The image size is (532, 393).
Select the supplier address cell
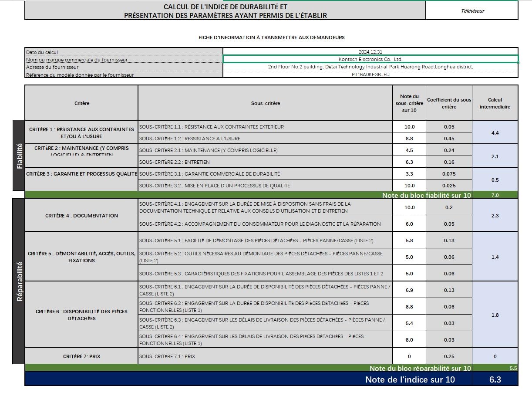tap(370, 67)
